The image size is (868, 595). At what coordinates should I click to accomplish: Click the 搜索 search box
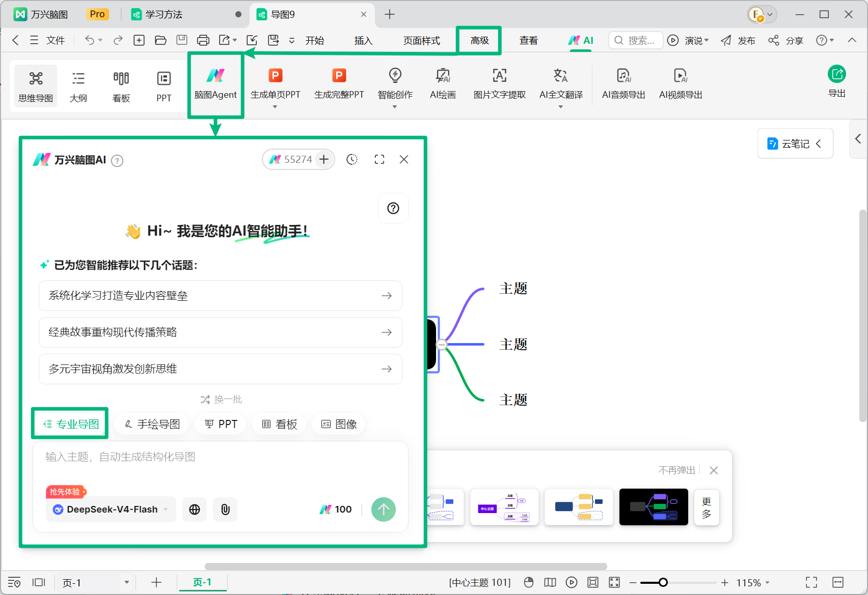pos(636,40)
